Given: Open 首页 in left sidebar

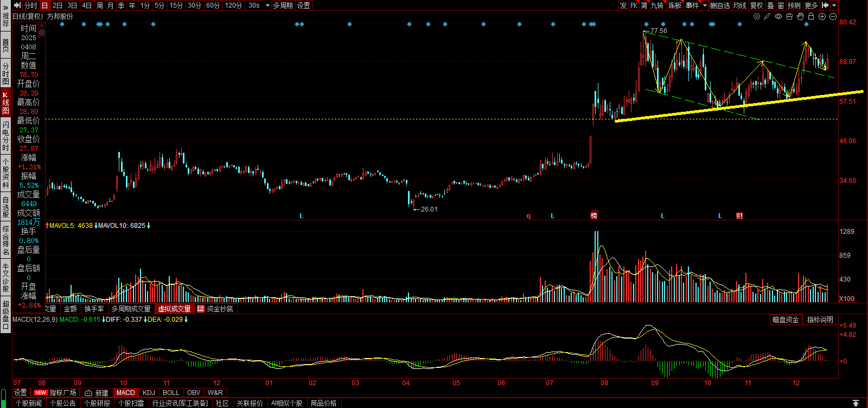Looking at the screenshot, I should click(5, 45).
